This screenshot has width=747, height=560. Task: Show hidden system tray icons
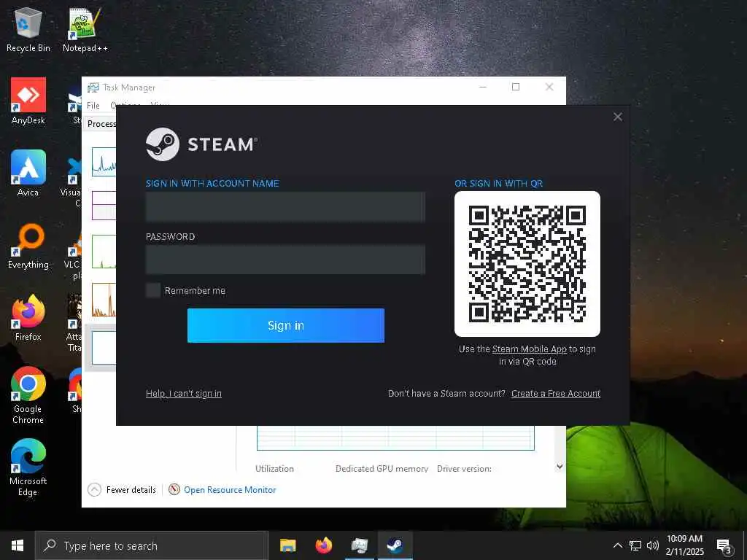coord(617,545)
